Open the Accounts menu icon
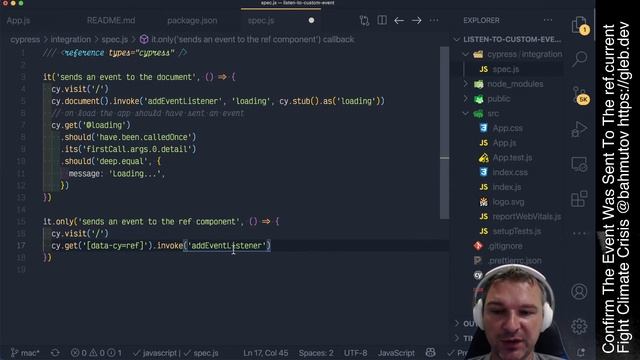The height and width of the screenshot is (360, 640). pos(579,291)
